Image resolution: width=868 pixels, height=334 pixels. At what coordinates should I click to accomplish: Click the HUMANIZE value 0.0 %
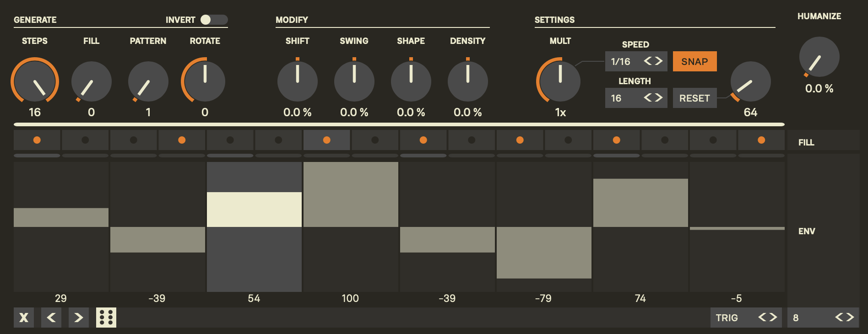coord(819,88)
